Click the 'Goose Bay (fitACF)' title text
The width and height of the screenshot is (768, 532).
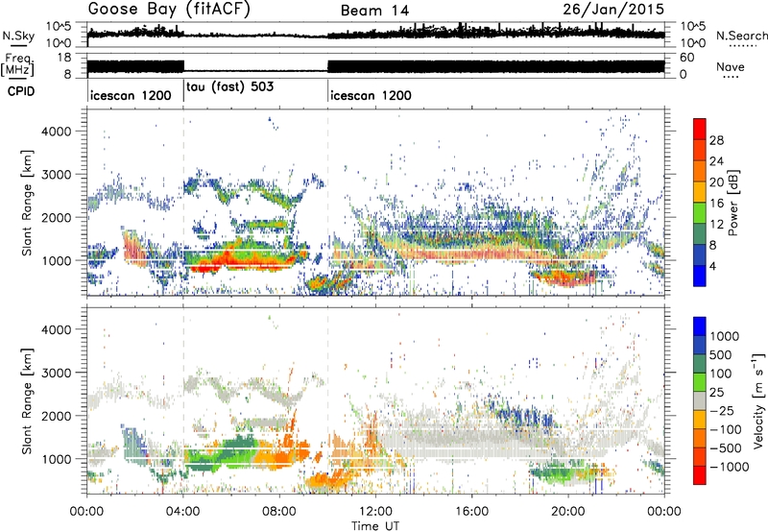point(169,10)
